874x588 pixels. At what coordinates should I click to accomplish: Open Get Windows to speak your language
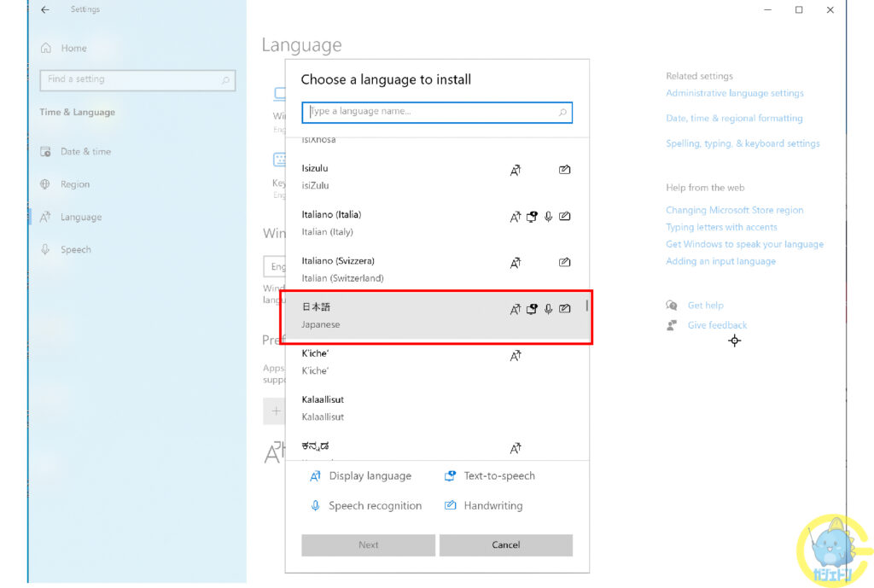tap(744, 244)
